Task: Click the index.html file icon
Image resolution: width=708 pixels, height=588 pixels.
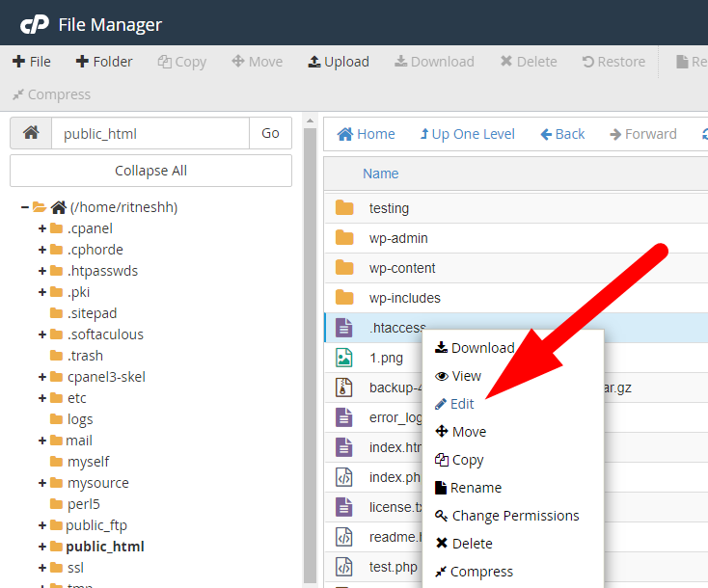Action: tap(344, 447)
